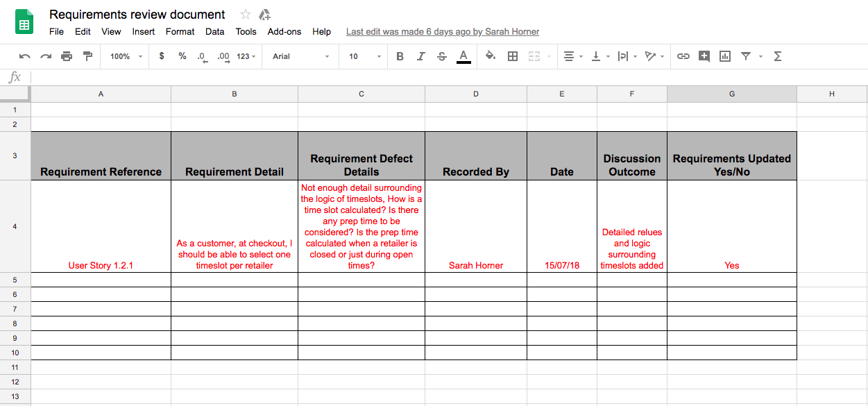Open the merge cells dropdown arrow

[x=548, y=57]
